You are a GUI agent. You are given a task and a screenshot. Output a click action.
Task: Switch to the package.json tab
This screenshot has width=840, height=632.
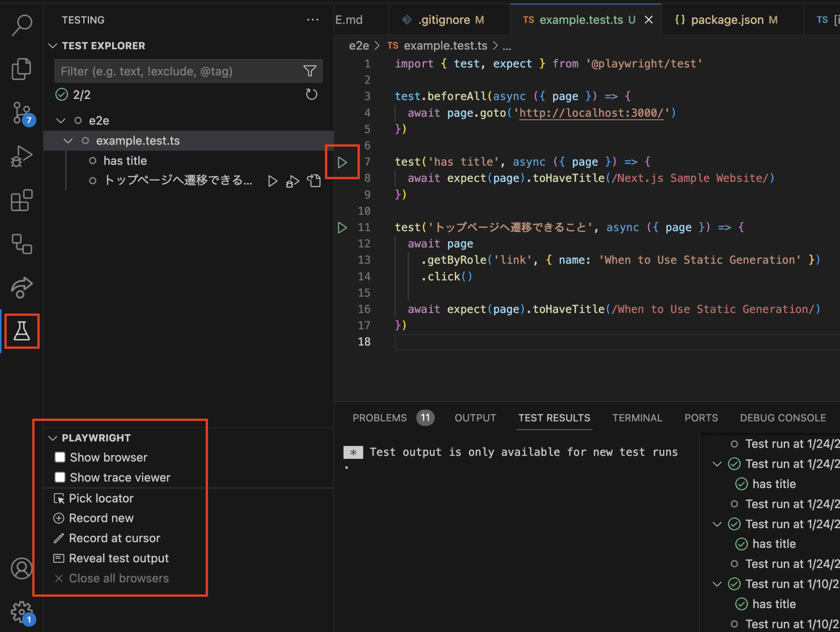tap(728, 19)
